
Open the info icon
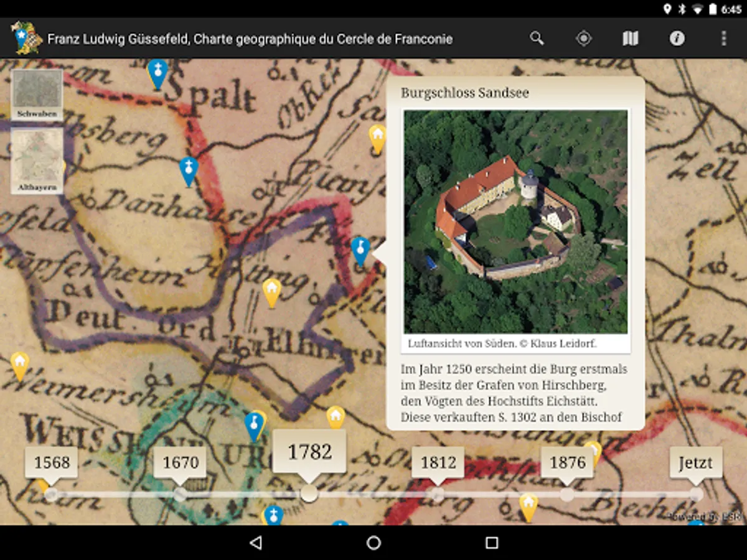[677, 39]
